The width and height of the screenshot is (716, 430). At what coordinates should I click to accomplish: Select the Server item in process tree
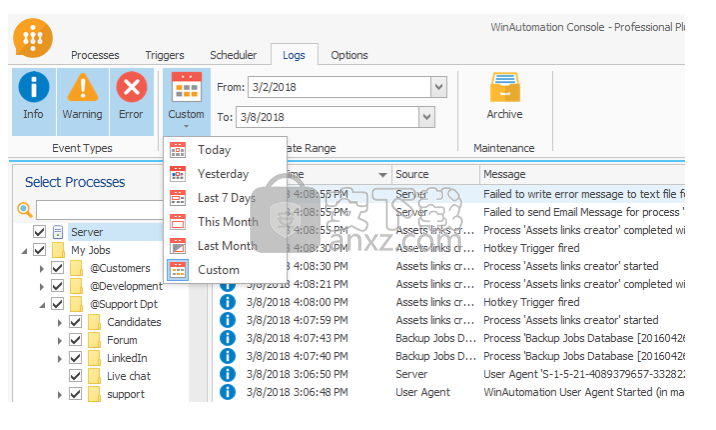point(87,232)
